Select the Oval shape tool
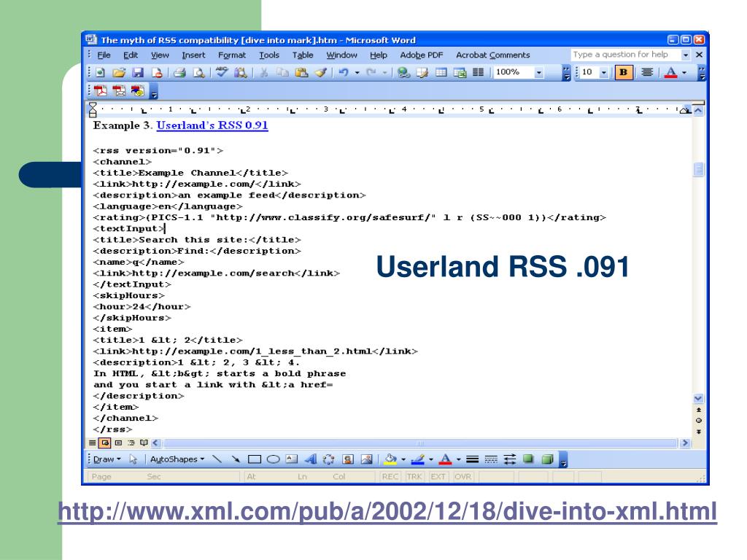Viewport: 747px width, 560px height. point(273,459)
